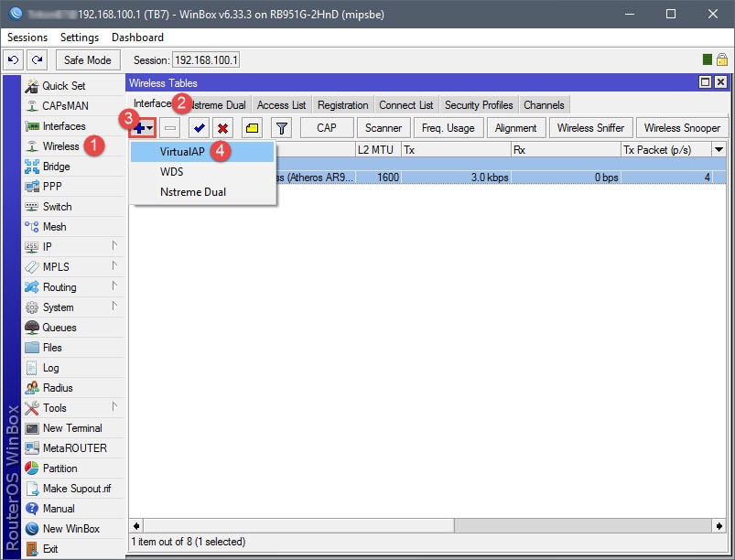
Task: Open the Settings menu
Action: [x=80, y=37]
